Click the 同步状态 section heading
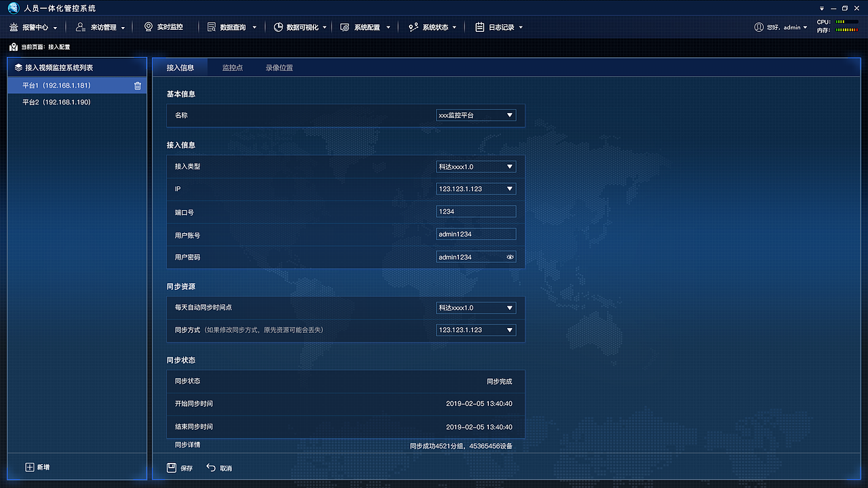Image resolution: width=868 pixels, height=488 pixels. 181,360
